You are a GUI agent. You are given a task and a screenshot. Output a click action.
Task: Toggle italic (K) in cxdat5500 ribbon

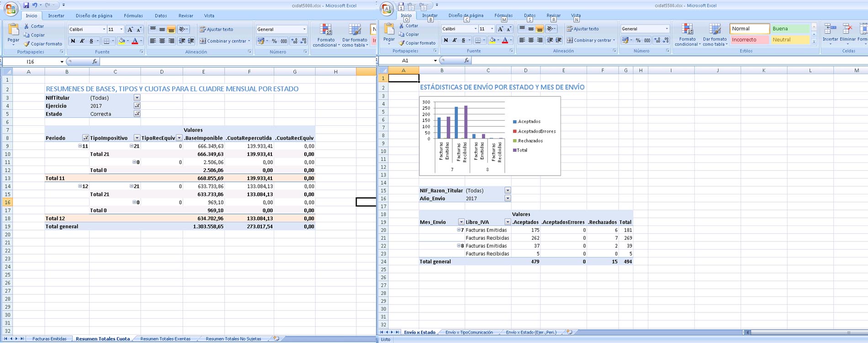point(455,40)
